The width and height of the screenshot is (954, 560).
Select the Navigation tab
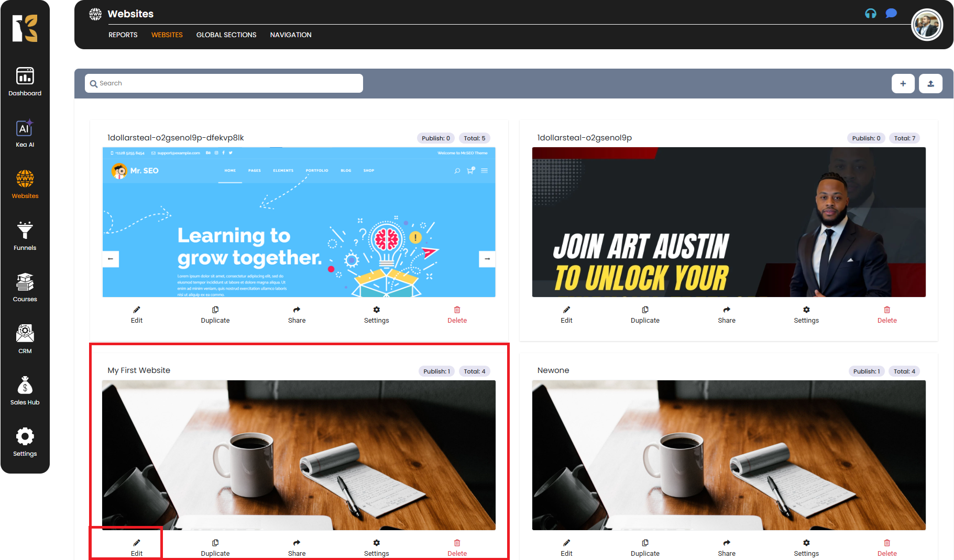click(291, 35)
